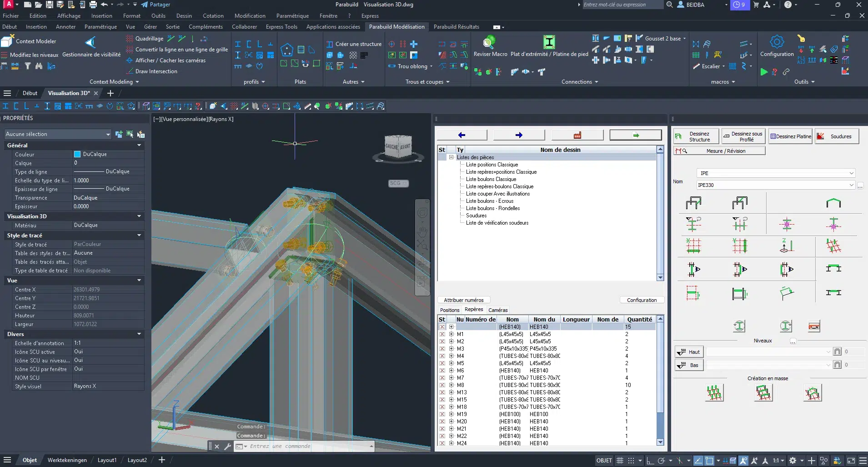The width and height of the screenshot is (868, 467).
Task: Collapse the Listes des pièces tree node
Action: pos(452,157)
